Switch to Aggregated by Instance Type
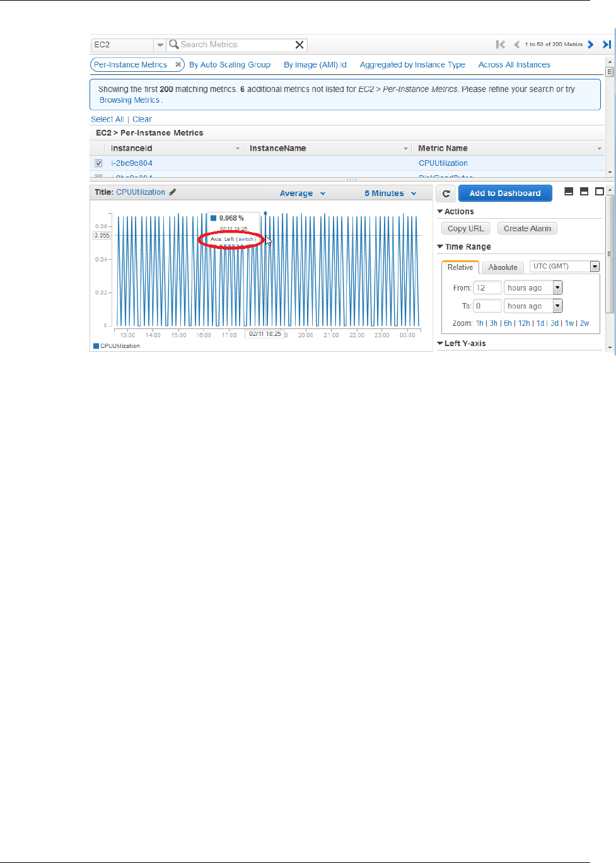This screenshot has height=863, width=616. click(x=412, y=64)
